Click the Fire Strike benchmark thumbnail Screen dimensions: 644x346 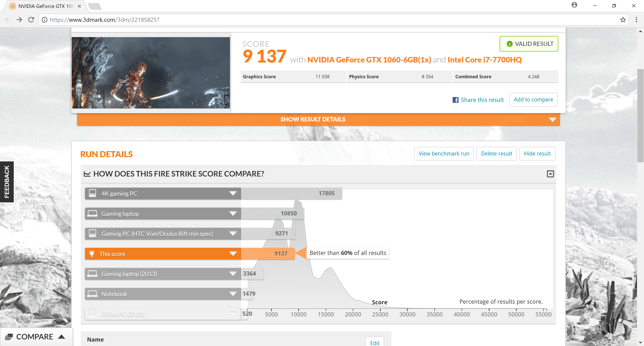click(151, 73)
